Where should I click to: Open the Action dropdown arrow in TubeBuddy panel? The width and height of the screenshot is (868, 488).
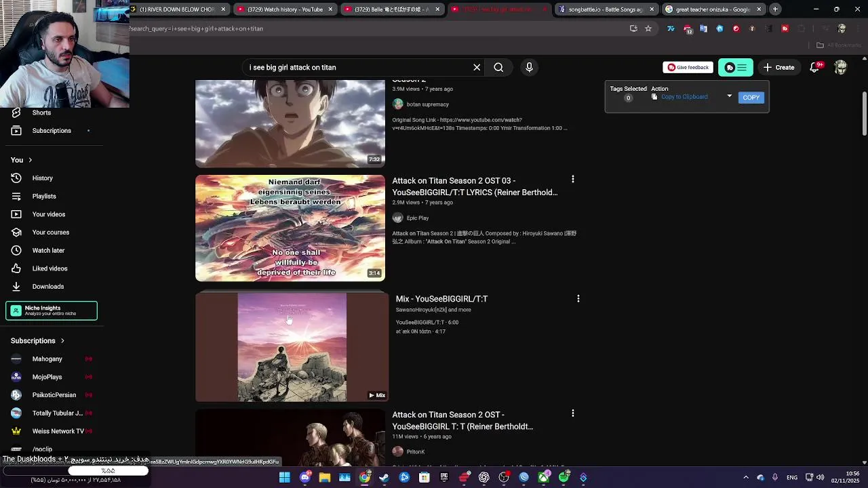pos(730,96)
